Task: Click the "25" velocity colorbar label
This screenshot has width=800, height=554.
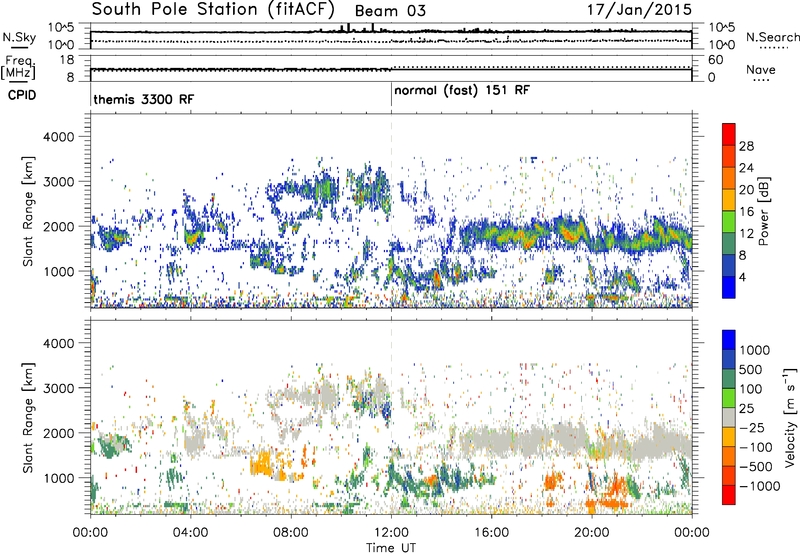Action: [x=747, y=409]
